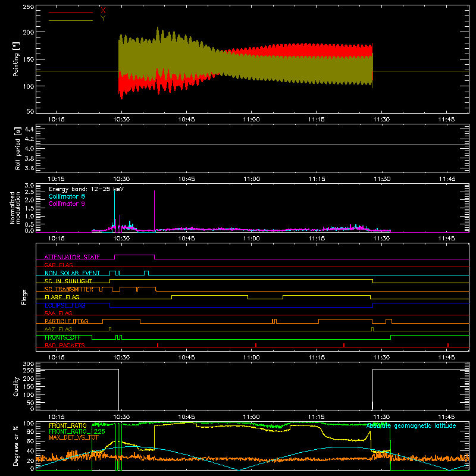Click the 'Degrees or %' axis title
Viewport: 476px width, 476px height.
pyautogui.click(x=16, y=446)
